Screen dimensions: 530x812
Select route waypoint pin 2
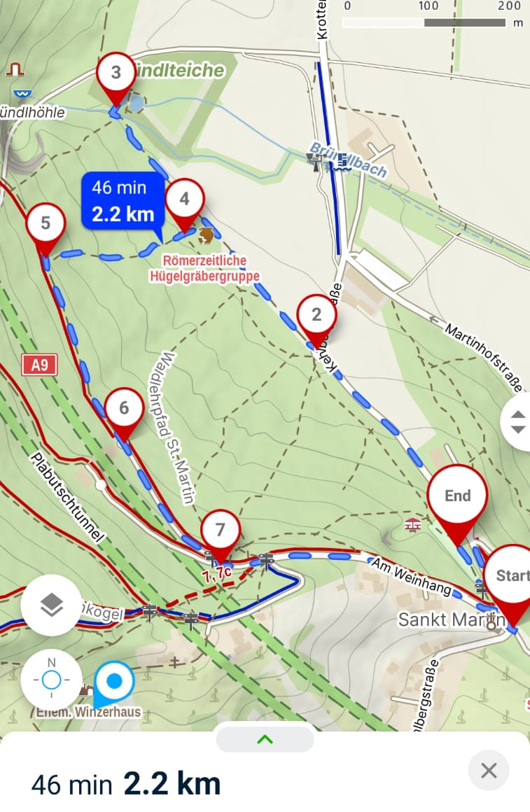pyautogui.click(x=316, y=319)
